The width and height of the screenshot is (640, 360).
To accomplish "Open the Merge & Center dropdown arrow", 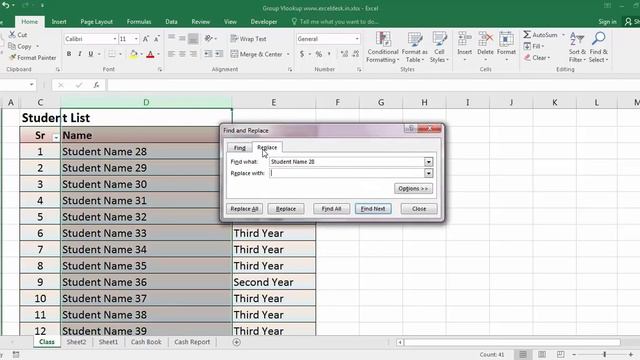I will [288, 54].
